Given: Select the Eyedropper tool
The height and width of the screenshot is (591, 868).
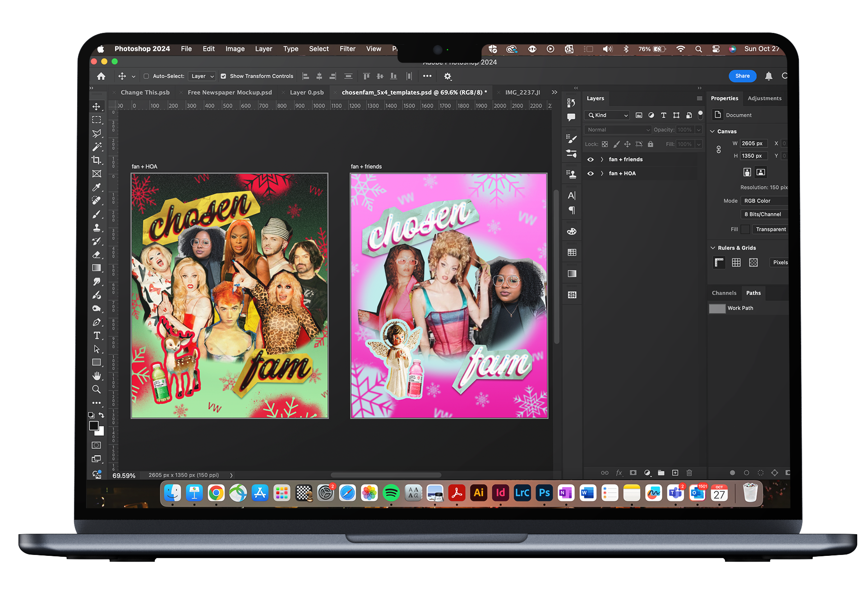Looking at the screenshot, I should pyautogui.click(x=97, y=187).
